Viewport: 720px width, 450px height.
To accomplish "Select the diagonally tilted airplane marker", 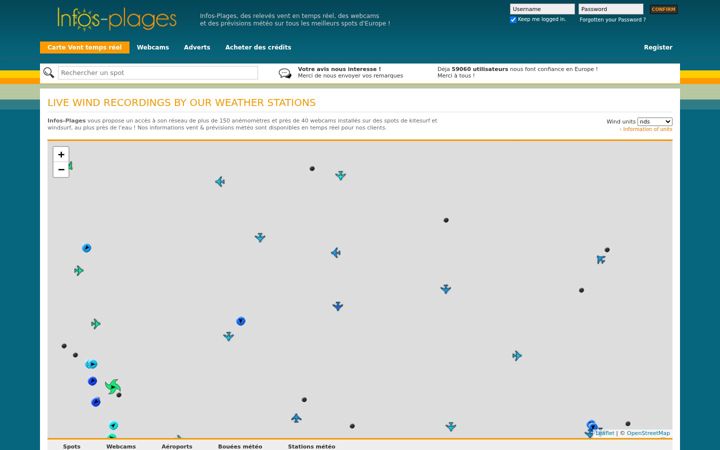I will click(601, 259).
